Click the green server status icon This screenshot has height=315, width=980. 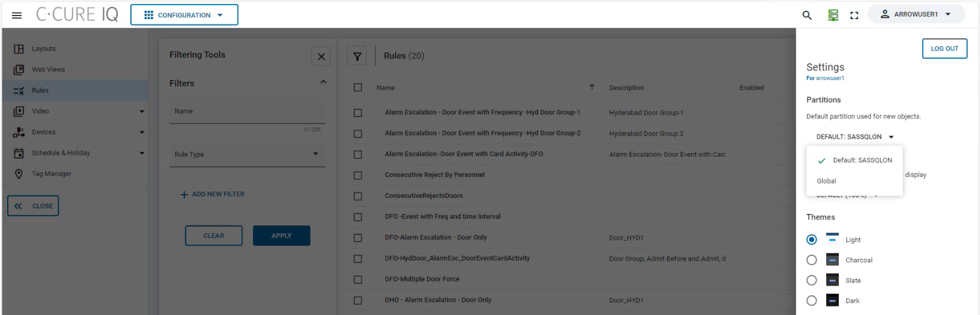click(x=833, y=15)
